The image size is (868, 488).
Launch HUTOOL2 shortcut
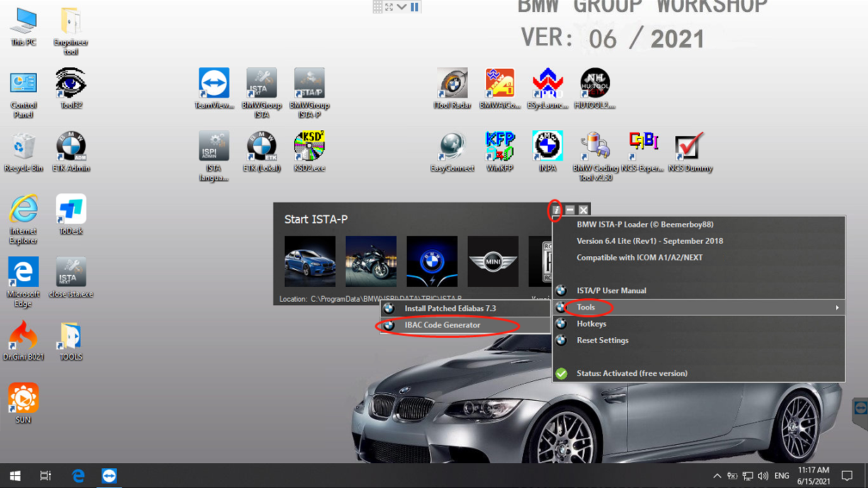(x=595, y=89)
